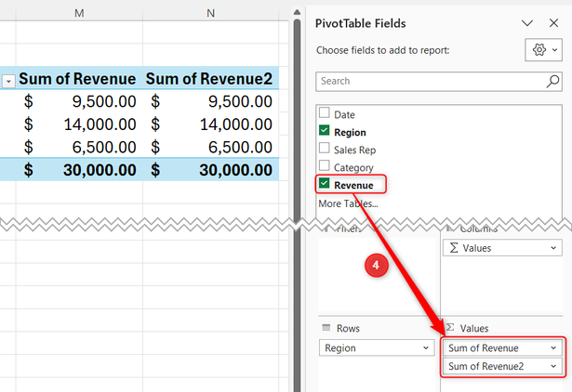Close the PivotTable Fields pane
The image size is (572, 392).
(553, 23)
